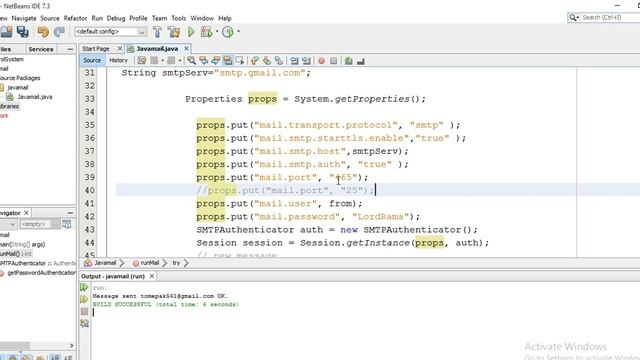Click try breadcrumb below editor
This screenshot has height=360, width=640.
tap(176, 263)
